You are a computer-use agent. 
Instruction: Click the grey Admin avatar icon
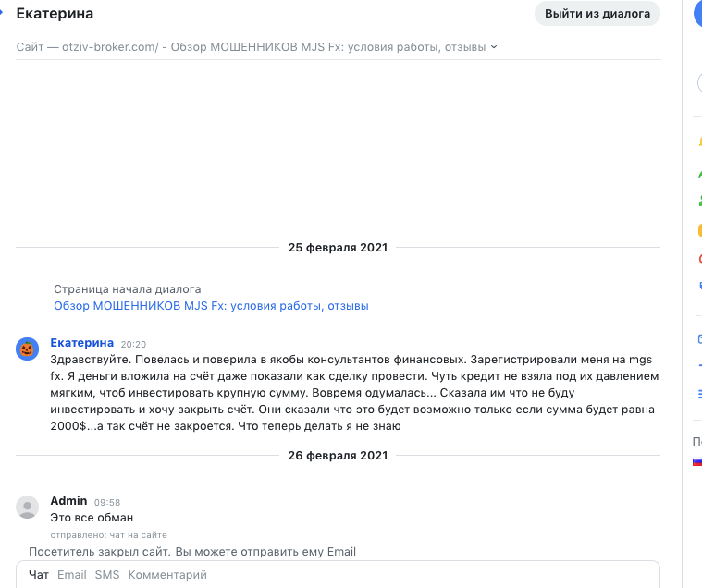(x=28, y=507)
